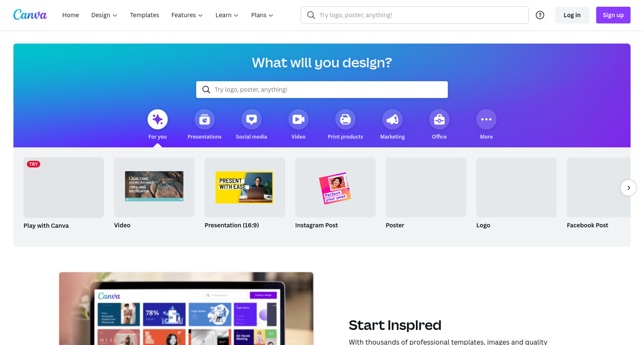644x345 pixels.
Task: Open the Facebook Post design card
Action: (599, 187)
